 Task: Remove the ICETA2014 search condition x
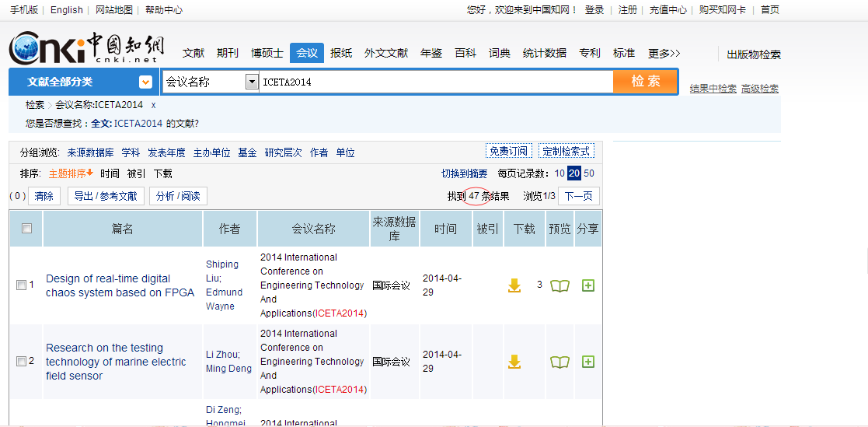153,105
